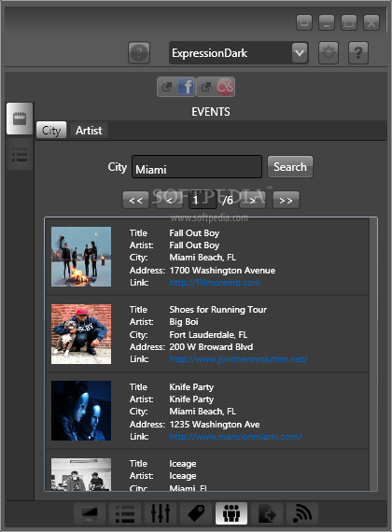Open the fillmoremb.com link
The width and height of the screenshot is (392, 532).
pos(215,283)
